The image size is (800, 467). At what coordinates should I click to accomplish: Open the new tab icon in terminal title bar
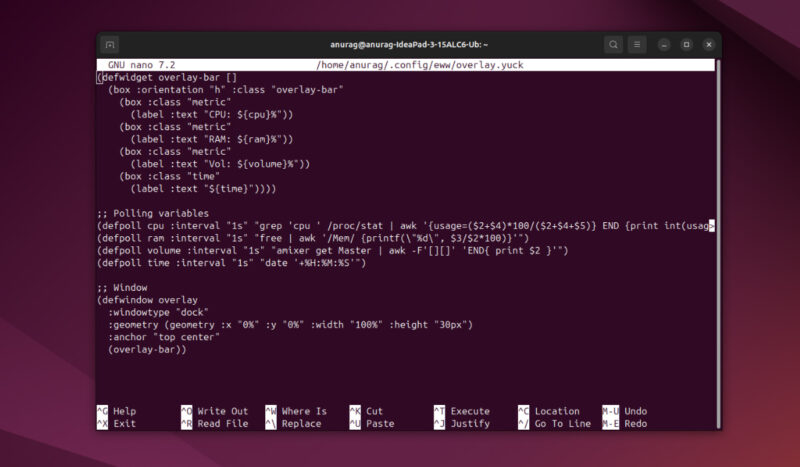coord(110,44)
